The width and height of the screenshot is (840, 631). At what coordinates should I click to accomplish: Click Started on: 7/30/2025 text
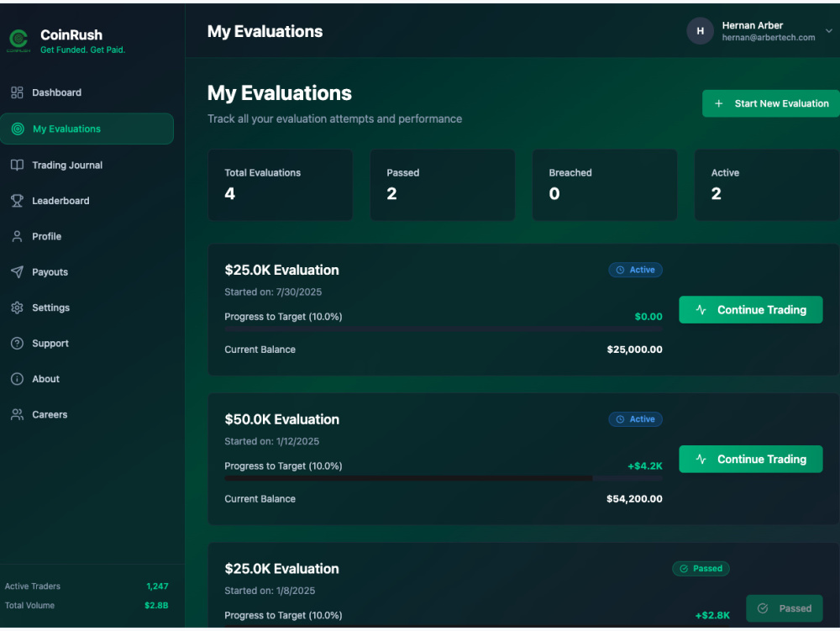[x=273, y=292]
